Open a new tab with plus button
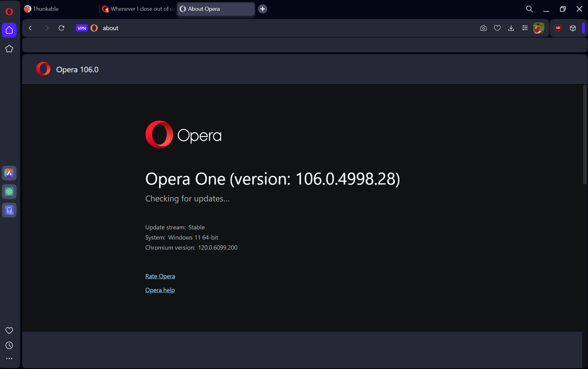This screenshot has width=588, height=369. [263, 9]
